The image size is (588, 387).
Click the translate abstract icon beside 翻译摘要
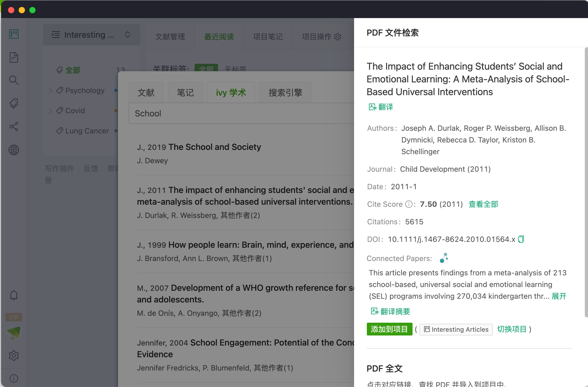pyautogui.click(x=375, y=311)
